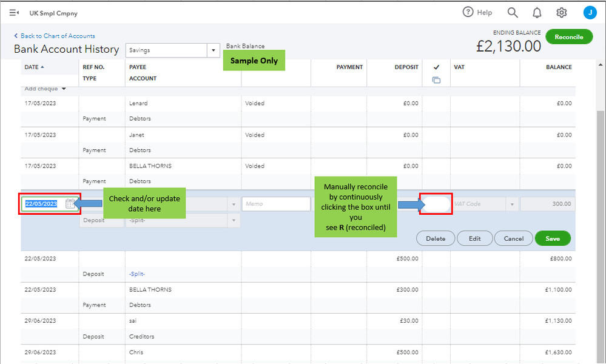Save the edited transaction

point(552,238)
